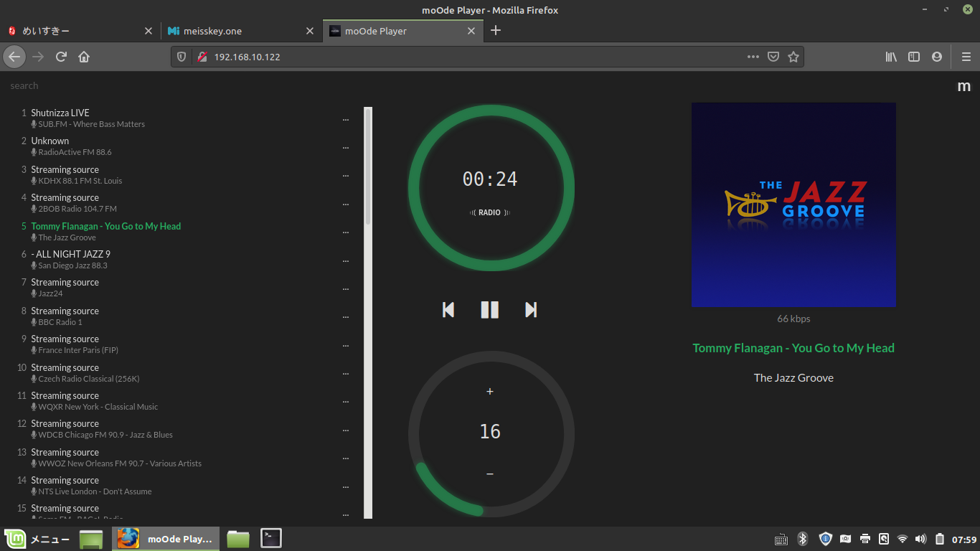Open the Linux Mint メニュー button
The image size is (980, 551).
(x=37, y=539)
